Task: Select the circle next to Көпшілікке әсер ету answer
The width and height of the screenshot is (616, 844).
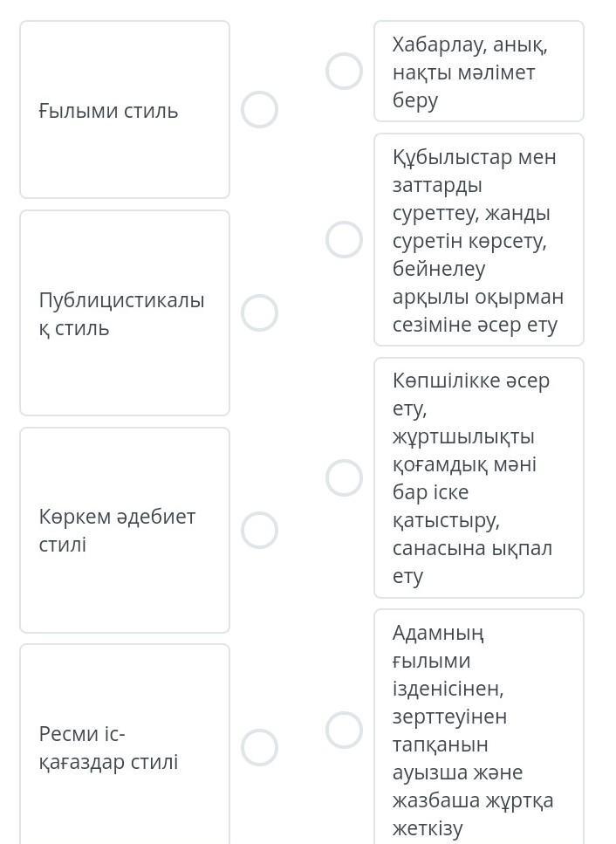Action: click(x=344, y=478)
